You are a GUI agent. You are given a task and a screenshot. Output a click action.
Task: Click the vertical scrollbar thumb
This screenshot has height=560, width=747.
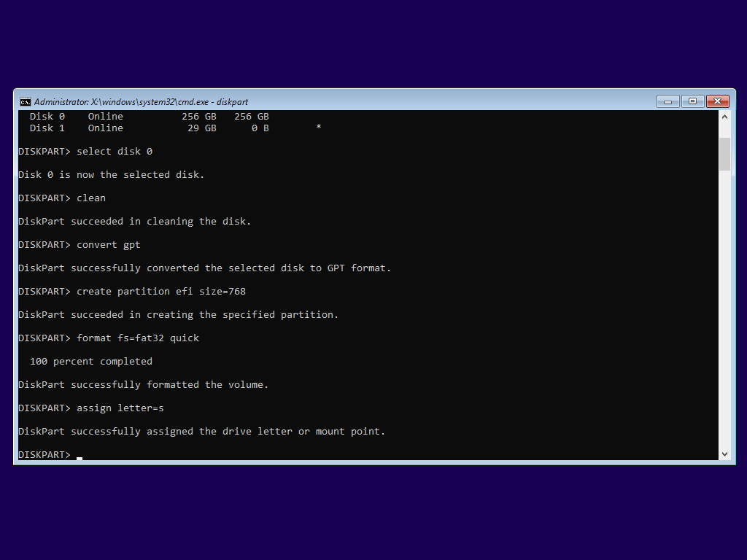(724, 154)
